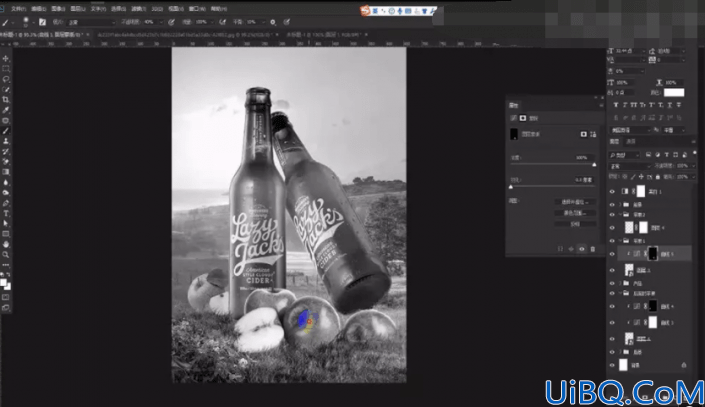Toggle layer visibility eye in Properties panel footer
The height and width of the screenshot is (407, 705).
coord(582,249)
